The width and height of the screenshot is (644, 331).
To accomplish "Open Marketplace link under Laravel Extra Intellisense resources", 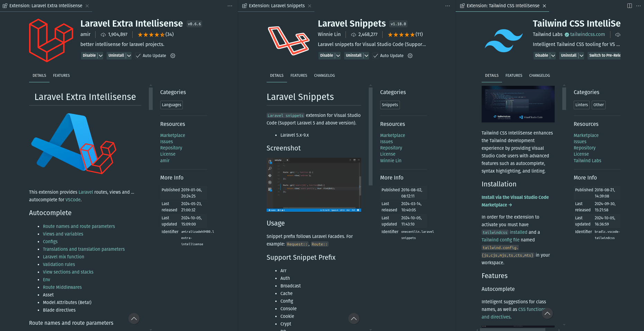I will point(172,135).
